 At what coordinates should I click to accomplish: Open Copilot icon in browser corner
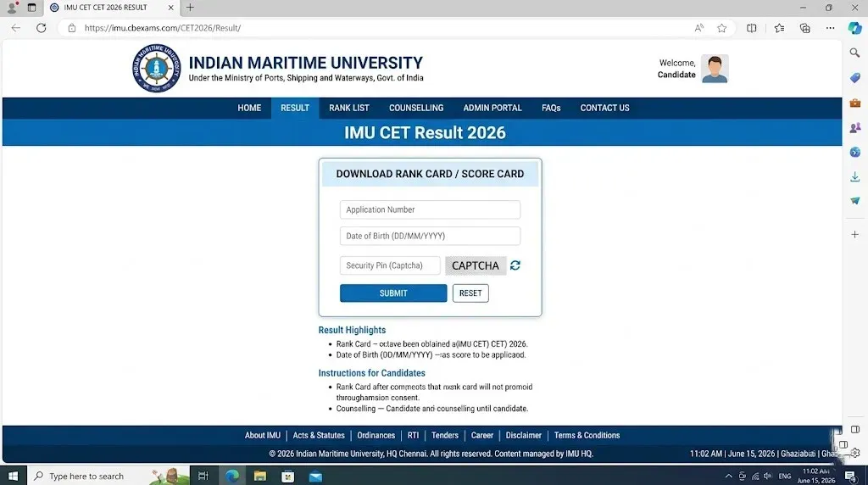[x=854, y=28]
